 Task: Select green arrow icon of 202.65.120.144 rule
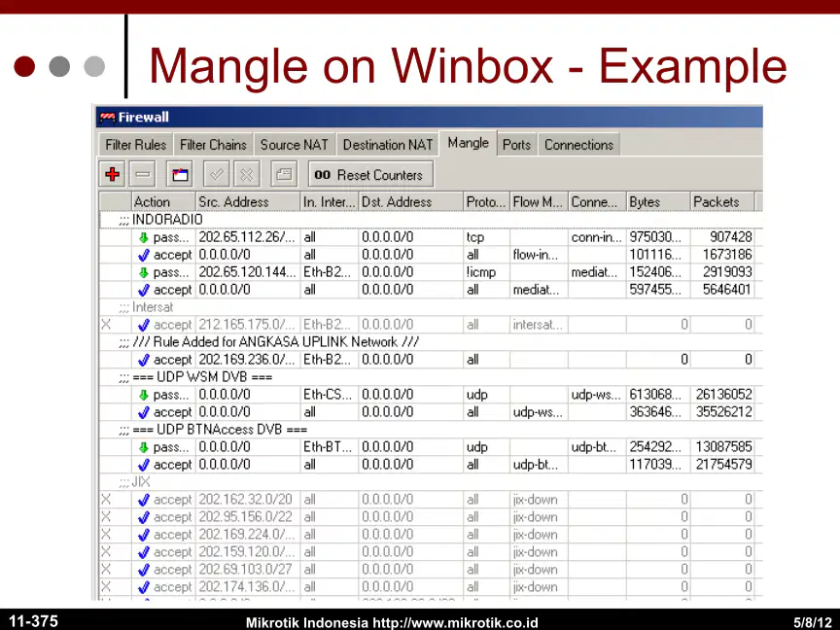pyautogui.click(x=143, y=272)
